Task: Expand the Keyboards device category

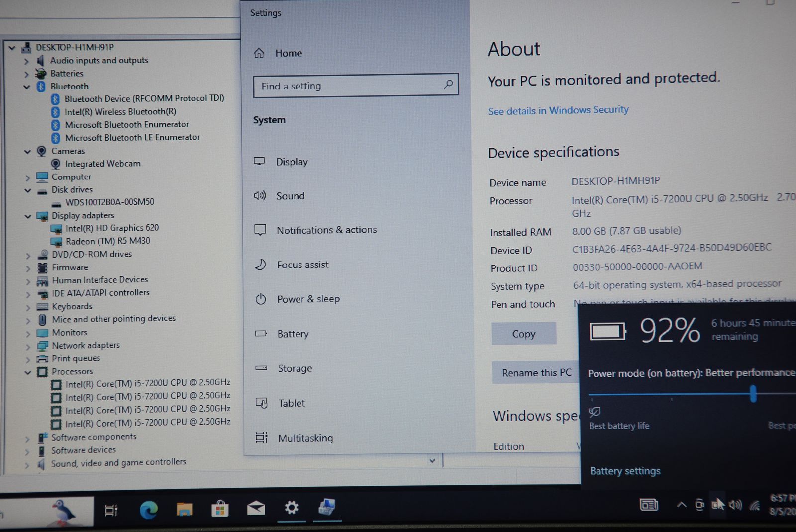Action: pos(28,307)
